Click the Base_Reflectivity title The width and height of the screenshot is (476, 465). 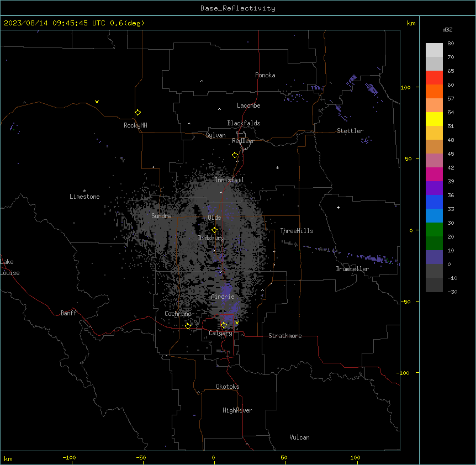pyautogui.click(x=238, y=8)
